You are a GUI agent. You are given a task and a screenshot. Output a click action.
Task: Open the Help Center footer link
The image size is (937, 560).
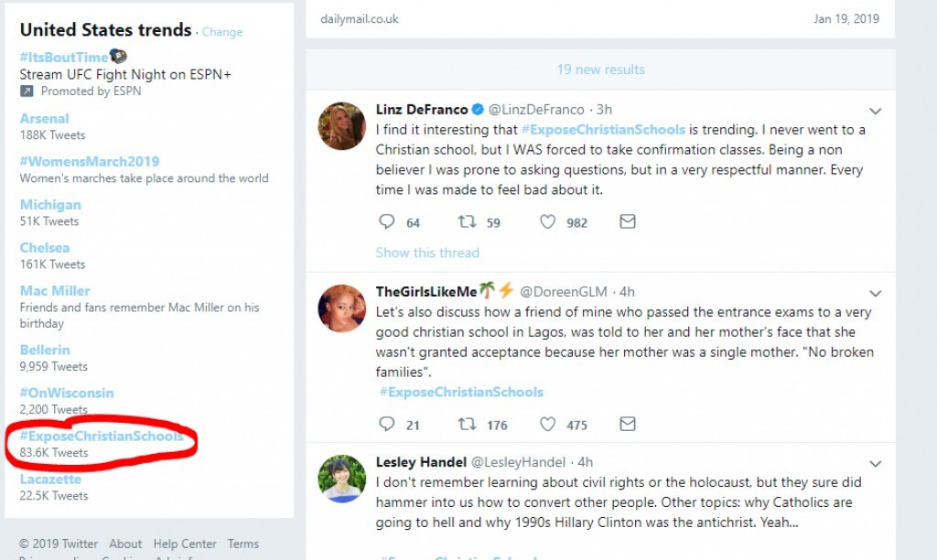(185, 544)
